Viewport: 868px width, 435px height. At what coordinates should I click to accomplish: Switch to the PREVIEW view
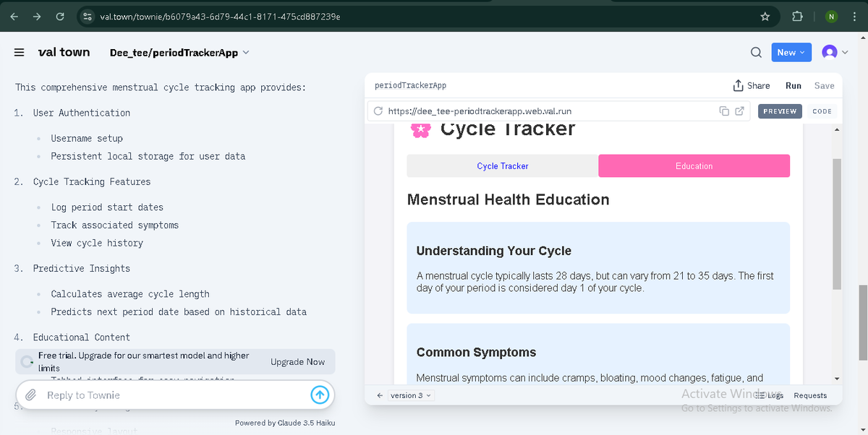(x=780, y=111)
